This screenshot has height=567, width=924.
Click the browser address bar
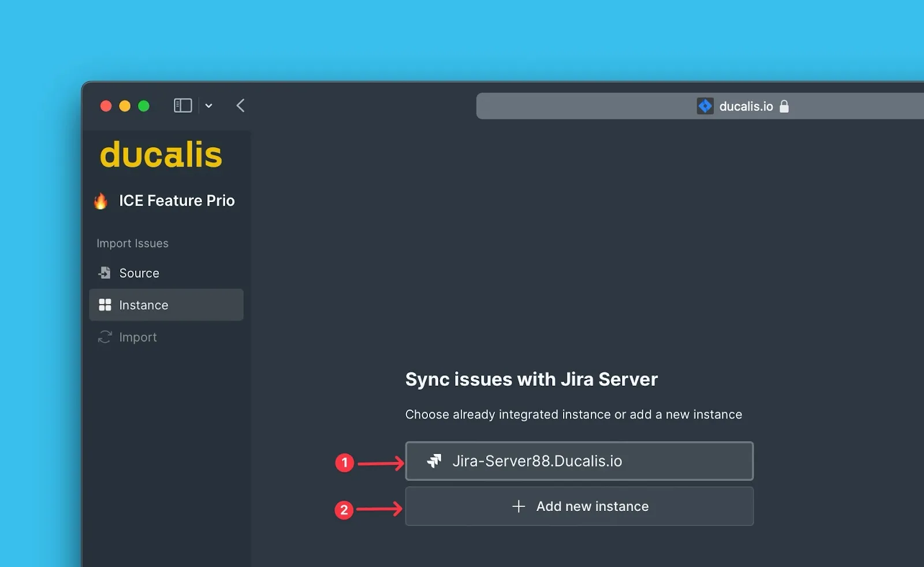click(x=635, y=106)
